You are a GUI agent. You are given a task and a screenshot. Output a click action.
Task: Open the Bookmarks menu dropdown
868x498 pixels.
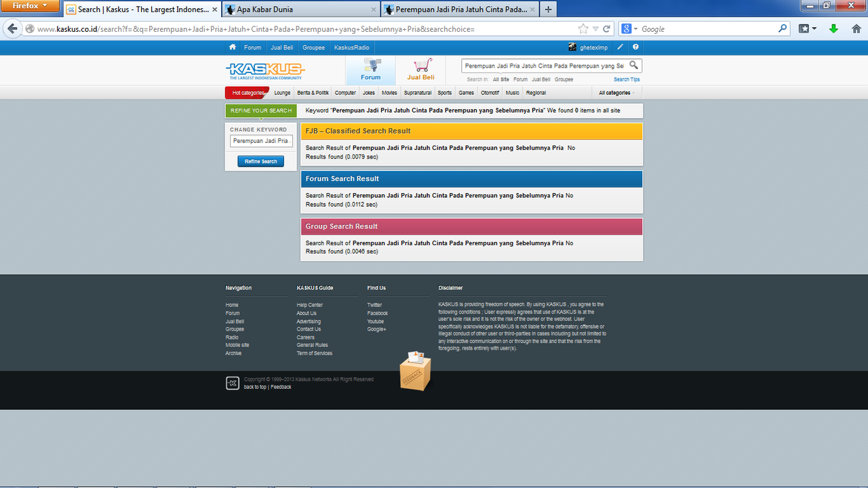tap(808, 29)
